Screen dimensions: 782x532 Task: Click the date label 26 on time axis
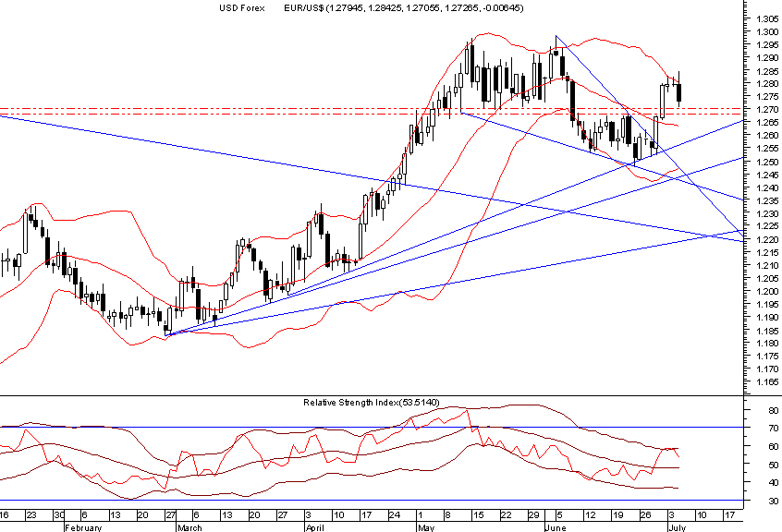coord(646,515)
